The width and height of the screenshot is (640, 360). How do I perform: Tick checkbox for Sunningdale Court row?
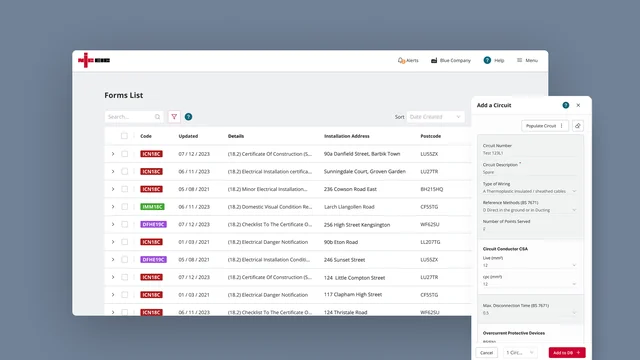click(x=124, y=171)
